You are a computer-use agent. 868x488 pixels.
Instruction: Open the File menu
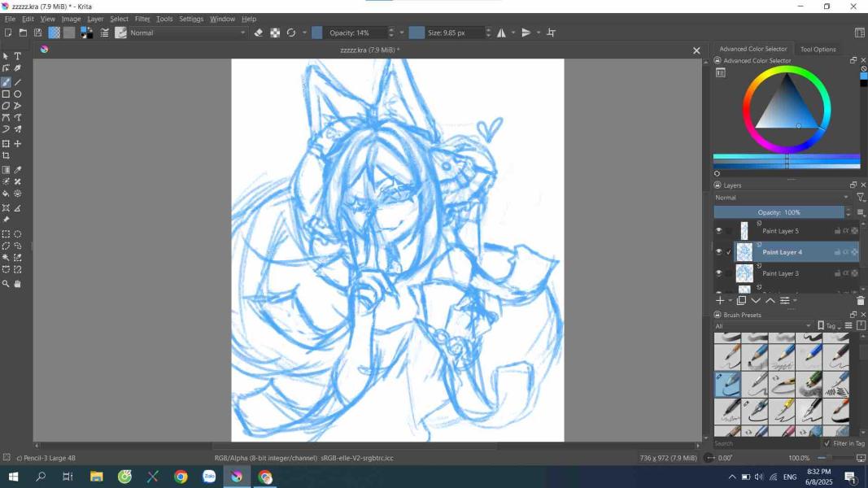[x=10, y=19]
